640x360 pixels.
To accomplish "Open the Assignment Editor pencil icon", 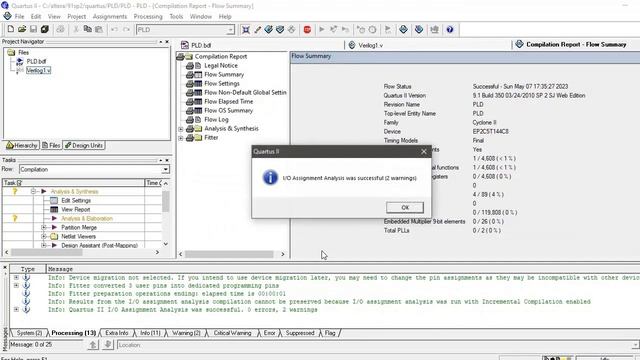I will coord(258,29).
